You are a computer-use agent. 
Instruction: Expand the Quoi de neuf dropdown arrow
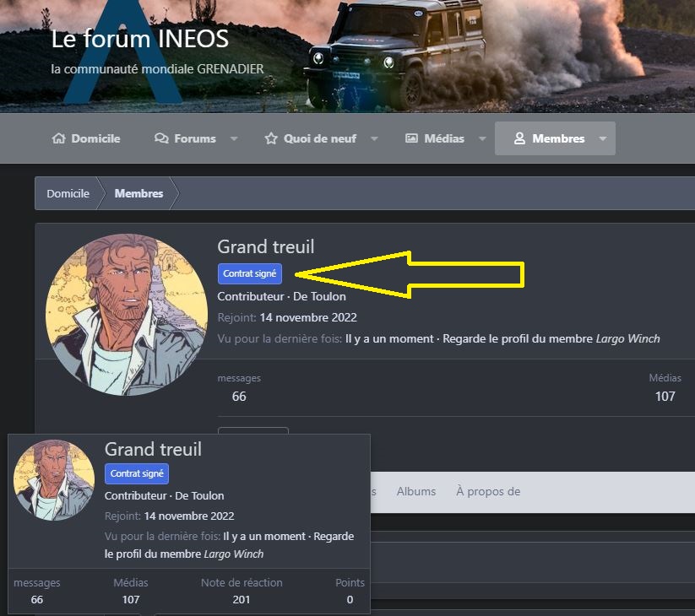pyautogui.click(x=375, y=138)
